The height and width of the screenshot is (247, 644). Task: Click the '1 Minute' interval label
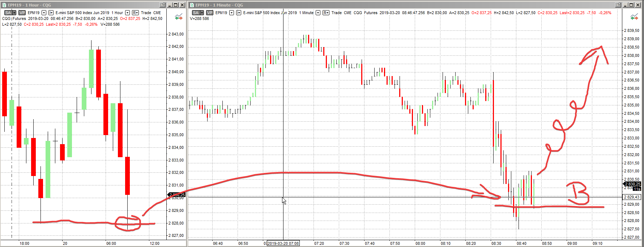[306, 13]
